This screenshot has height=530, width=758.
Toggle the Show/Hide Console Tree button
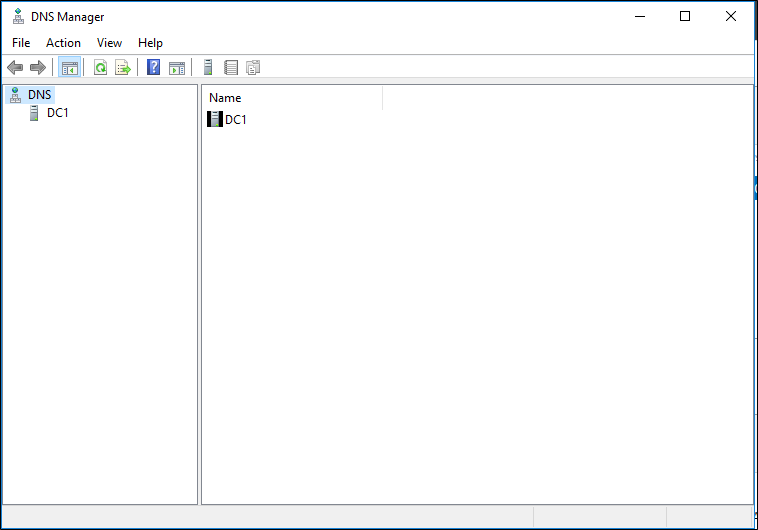[x=69, y=68]
